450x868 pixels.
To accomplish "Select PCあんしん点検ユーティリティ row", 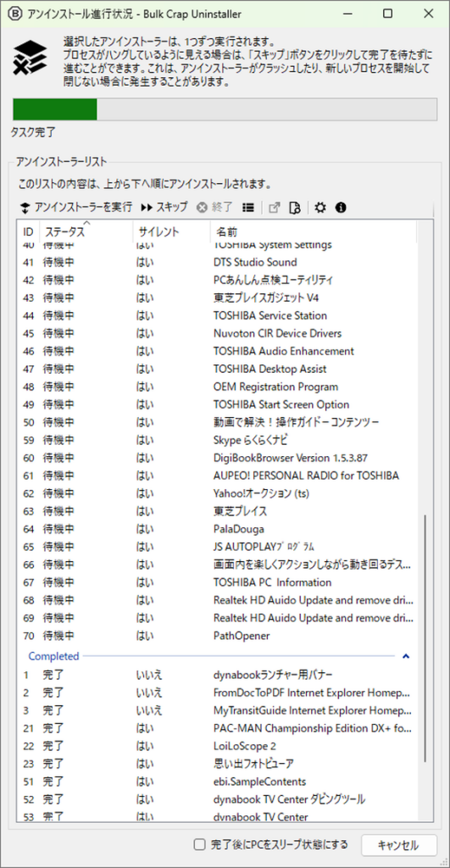I will [x=218, y=280].
